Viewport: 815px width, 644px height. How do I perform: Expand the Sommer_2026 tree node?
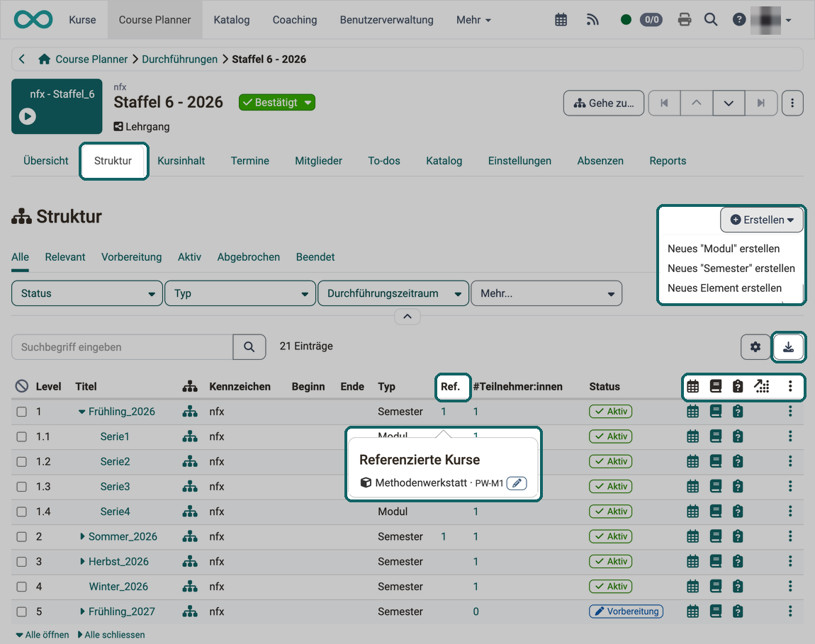click(x=82, y=536)
